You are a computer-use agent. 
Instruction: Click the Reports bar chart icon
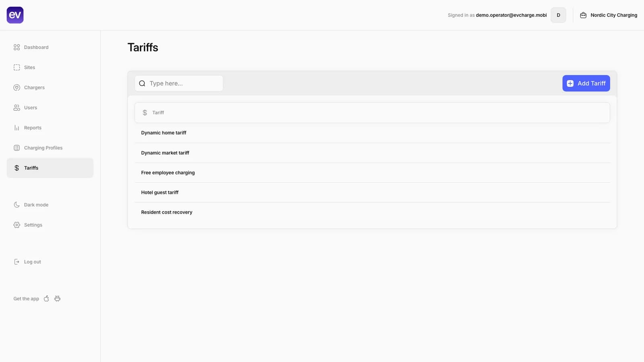(x=17, y=128)
